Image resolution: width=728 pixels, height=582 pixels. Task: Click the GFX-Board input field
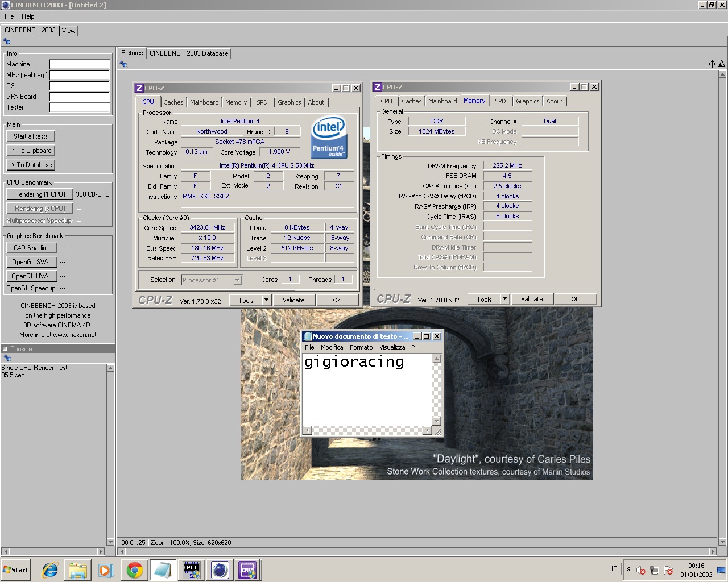(79, 97)
